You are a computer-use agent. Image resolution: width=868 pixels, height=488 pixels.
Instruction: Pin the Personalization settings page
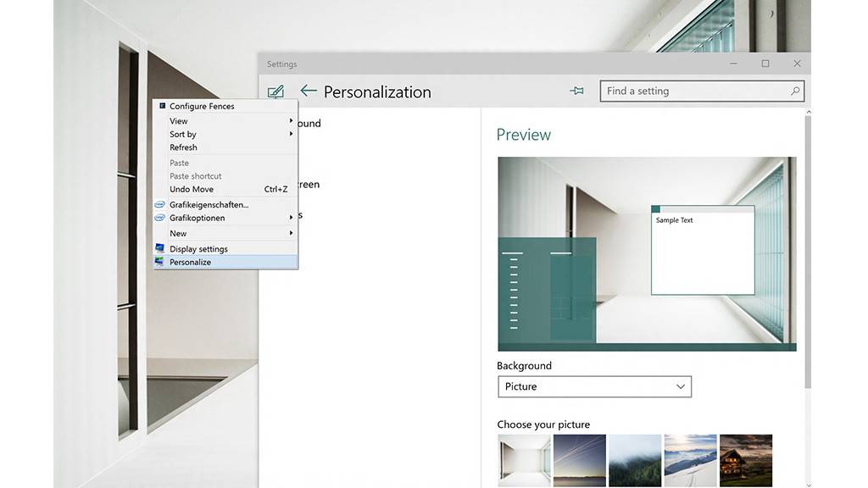pyautogui.click(x=577, y=91)
